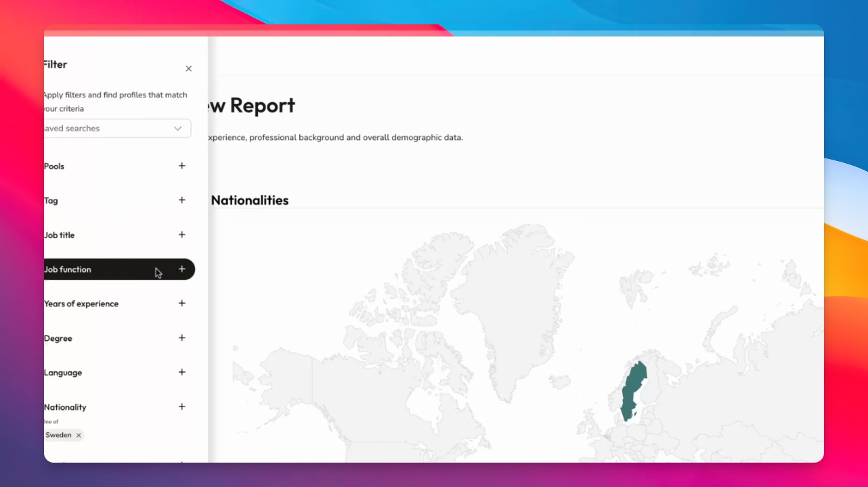Expand the Job title filter
868x487 pixels.
pos(181,235)
